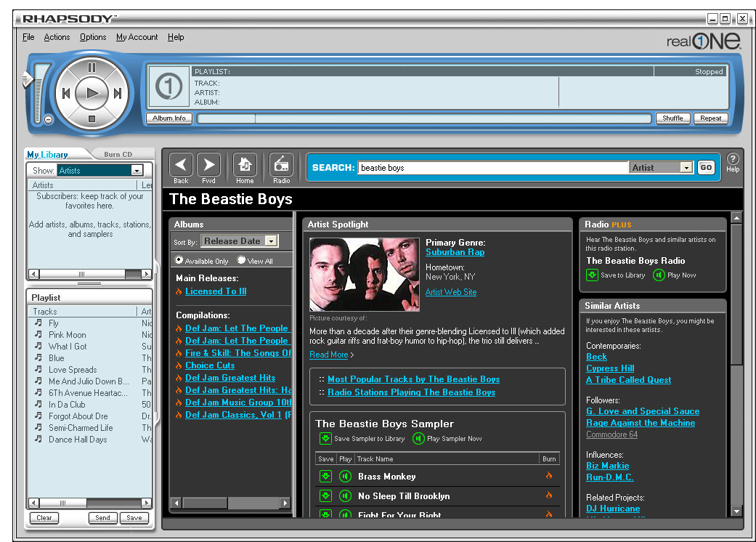Click the music note icon beside Pink Moon
The height and width of the screenshot is (542, 756).
pos(38,333)
